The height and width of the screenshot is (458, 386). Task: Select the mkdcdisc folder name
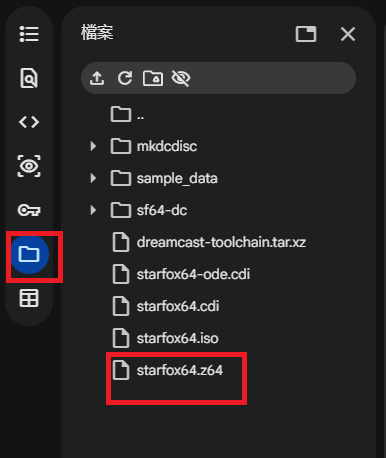pyautogui.click(x=167, y=146)
